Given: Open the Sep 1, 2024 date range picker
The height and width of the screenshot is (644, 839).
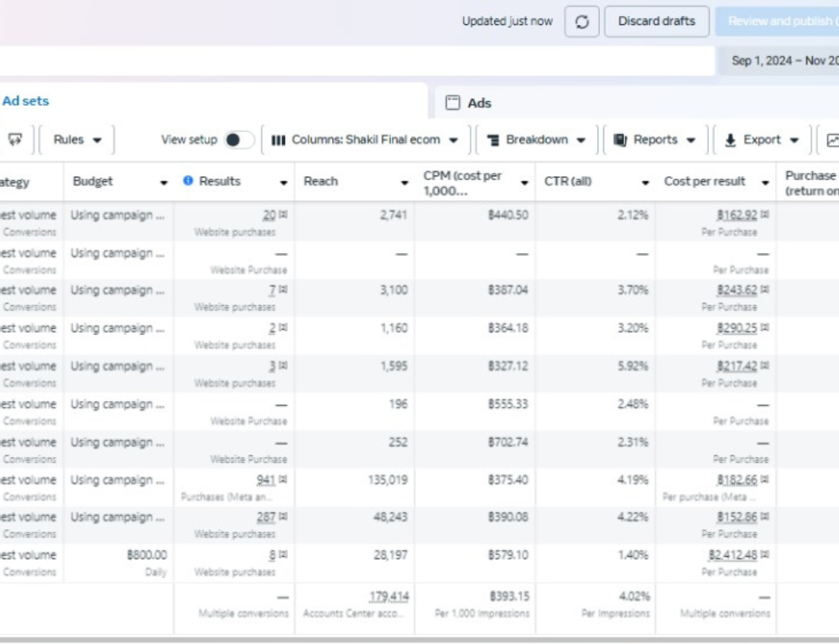Looking at the screenshot, I should coord(780,61).
